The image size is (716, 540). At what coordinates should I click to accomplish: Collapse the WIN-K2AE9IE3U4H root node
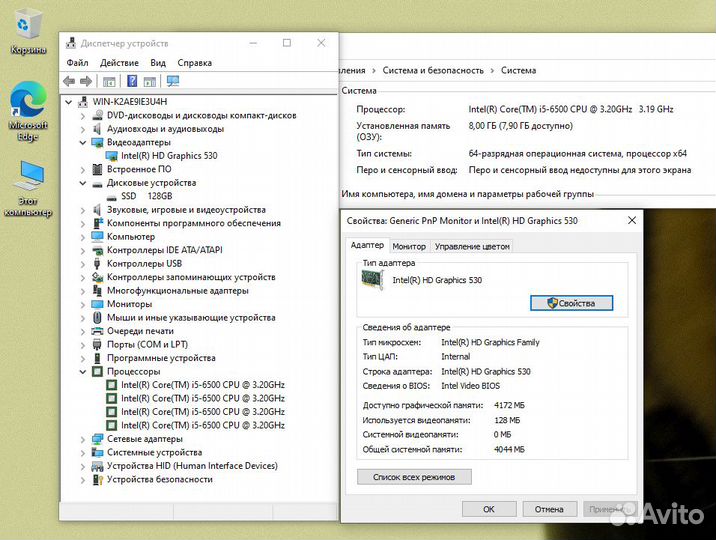tap(68, 102)
